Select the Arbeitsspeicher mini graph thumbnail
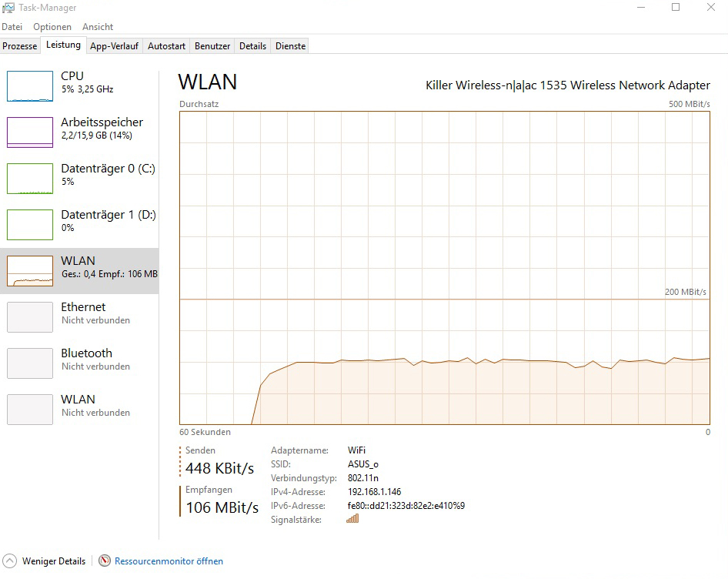 click(30, 132)
